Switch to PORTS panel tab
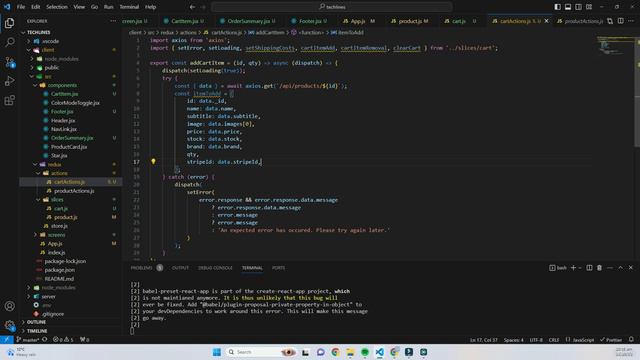 pos(278,268)
